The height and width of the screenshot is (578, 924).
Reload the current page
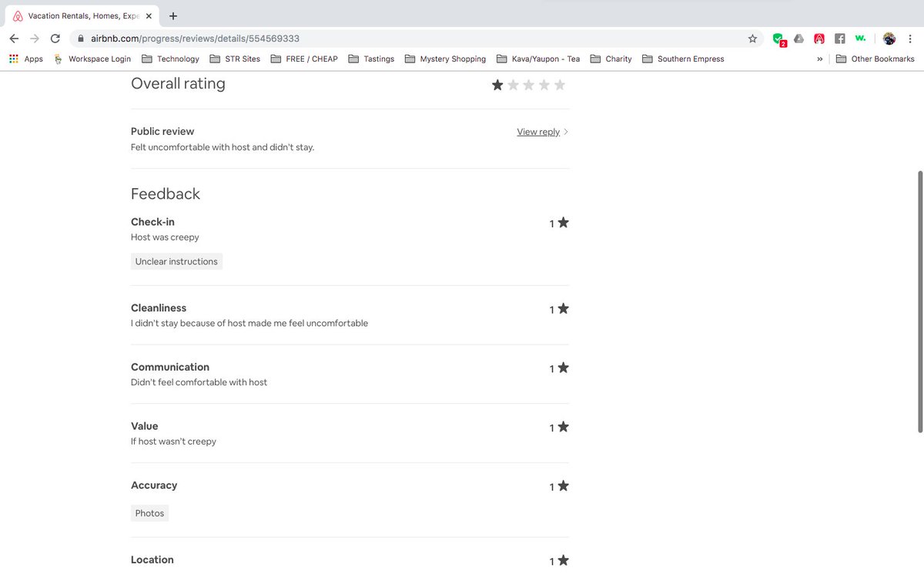[54, 38]
